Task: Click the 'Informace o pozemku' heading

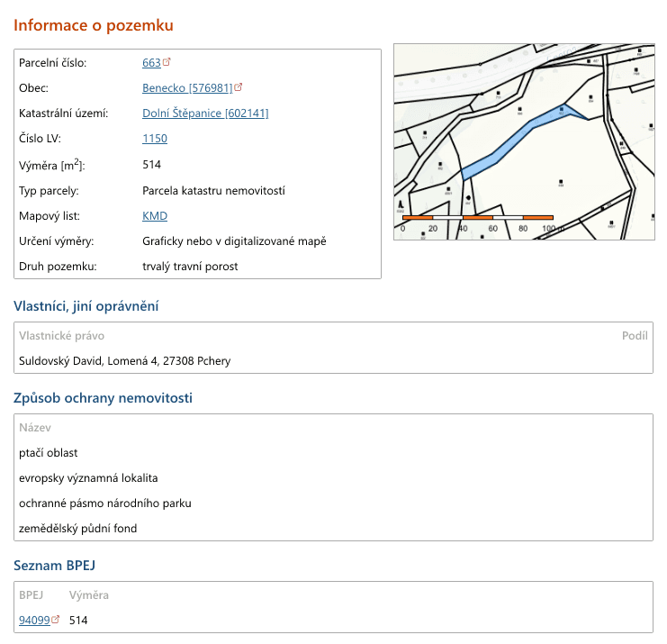Action: 94,25
